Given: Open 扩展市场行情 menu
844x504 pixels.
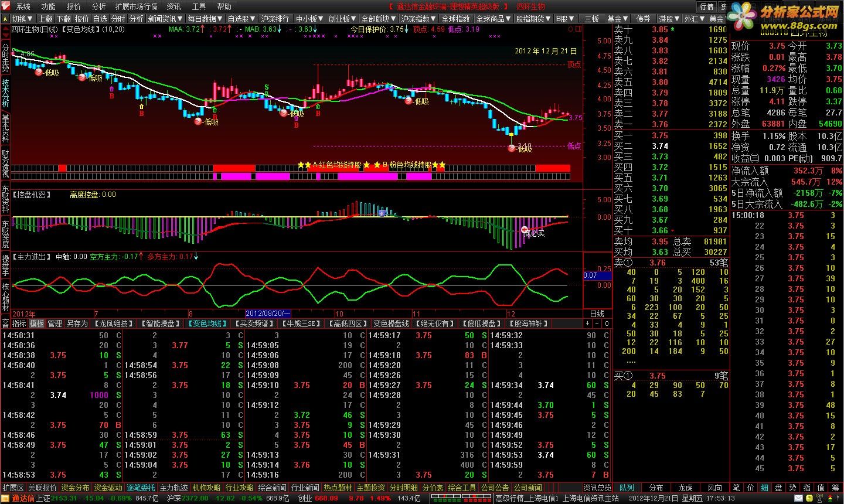Looking at the screenshot, I should click(x=137, y=6).
